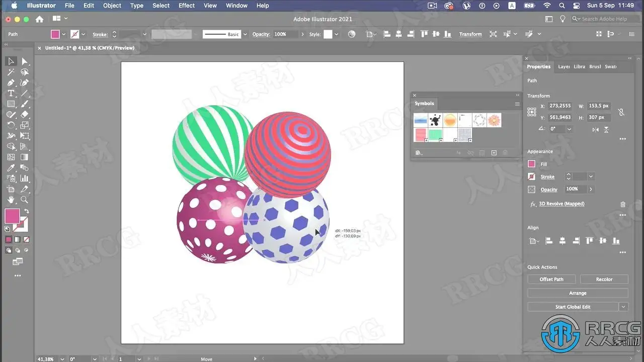This screenshot has width=644, height=362.
Task: Open Start Global Edit options arrow
Action: pyautogui.click(x=623, y=307)
